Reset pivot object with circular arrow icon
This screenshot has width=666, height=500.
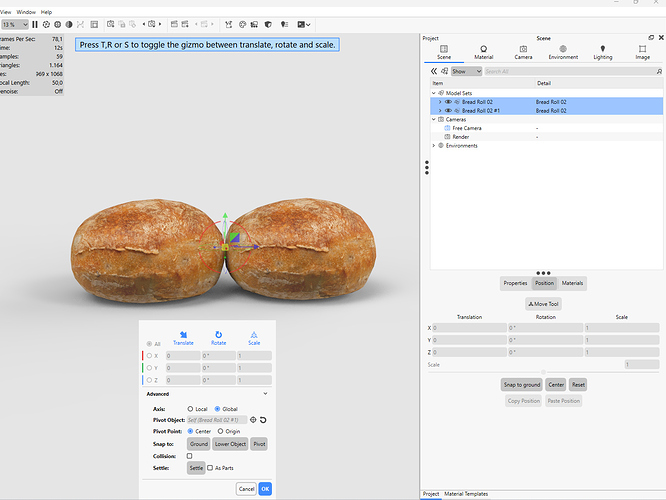pos(263,420)
